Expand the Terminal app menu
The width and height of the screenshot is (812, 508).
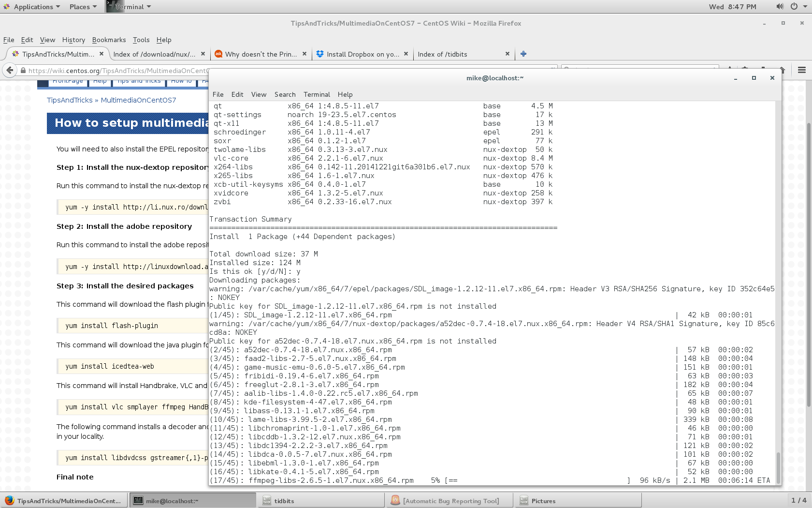(129, 7)
